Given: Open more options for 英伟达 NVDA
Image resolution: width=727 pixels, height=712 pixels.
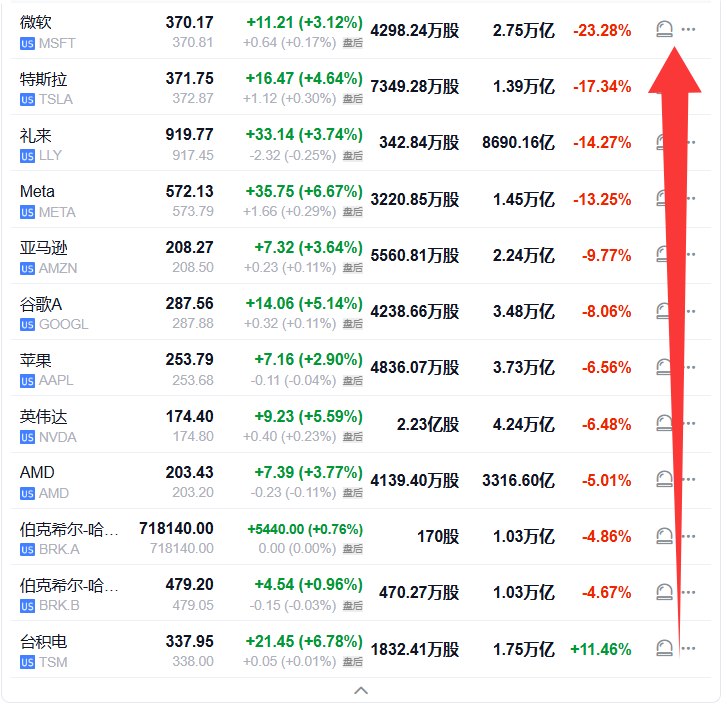Looking at the screenshot, I should tap(690, 423).
